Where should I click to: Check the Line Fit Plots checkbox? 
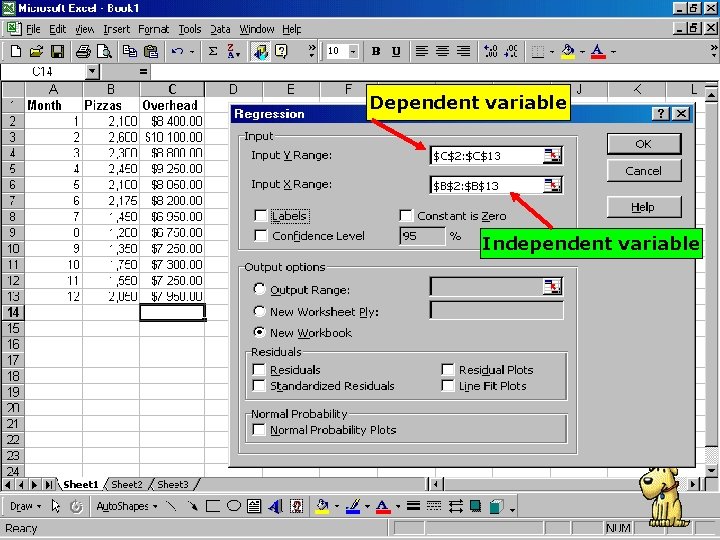pos(448,386)
